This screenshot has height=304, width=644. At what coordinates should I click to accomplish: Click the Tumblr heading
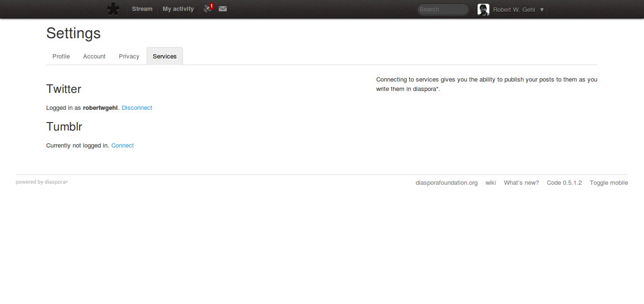pyautogui.click(x=64, y=127)
